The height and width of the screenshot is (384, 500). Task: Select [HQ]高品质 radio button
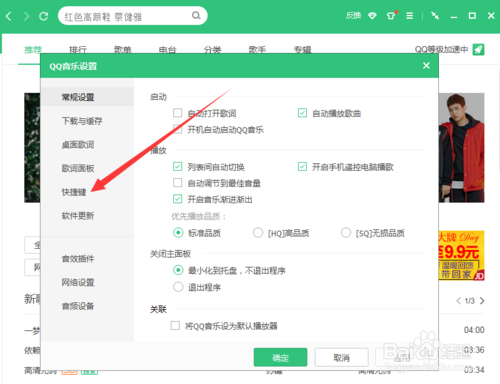coord(258,232)
